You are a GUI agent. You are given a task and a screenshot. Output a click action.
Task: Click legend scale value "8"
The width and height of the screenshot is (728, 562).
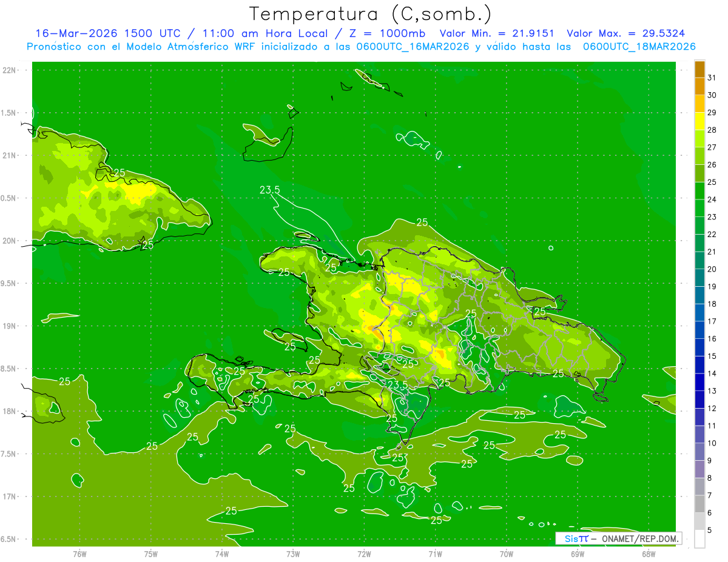click(x=710, y=478)
